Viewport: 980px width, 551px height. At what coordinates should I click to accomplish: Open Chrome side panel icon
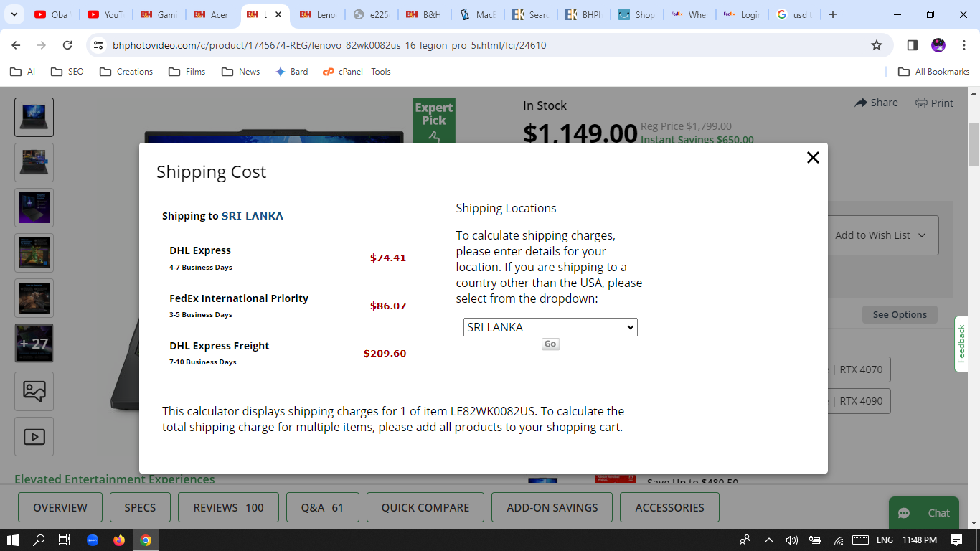(x=913, y=45)
